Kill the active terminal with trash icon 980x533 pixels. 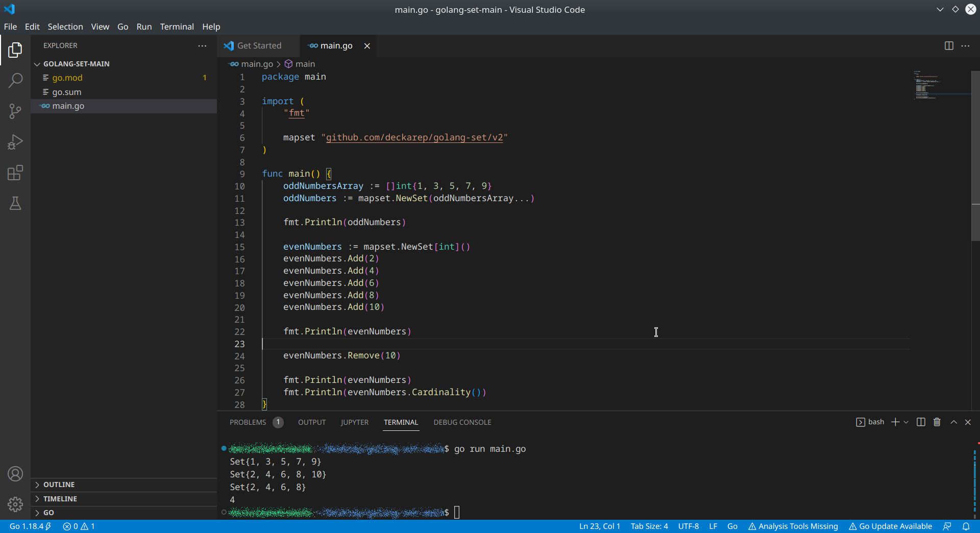click(x=937, y=422)
